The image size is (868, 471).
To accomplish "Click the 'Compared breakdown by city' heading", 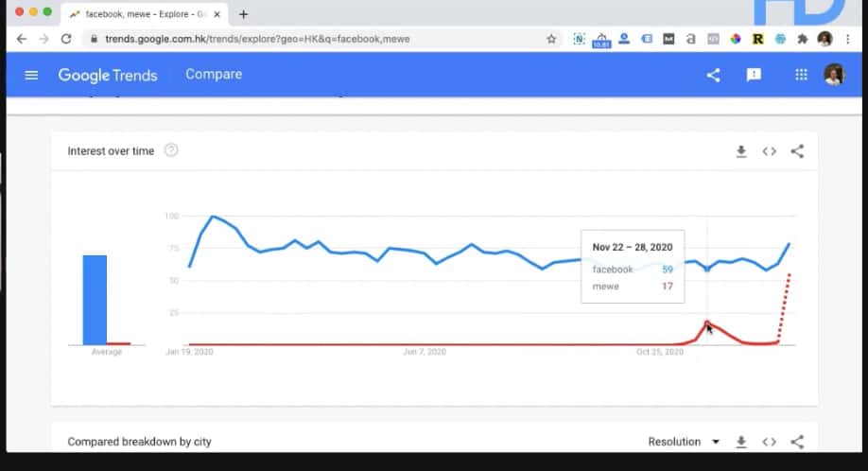I will coord(140,442).
